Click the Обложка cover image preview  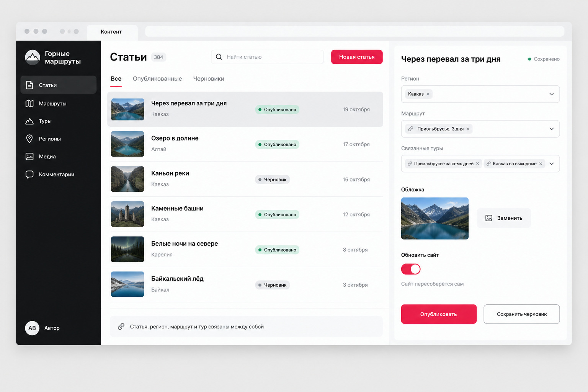pyautogui.click(x=435, y=219)
